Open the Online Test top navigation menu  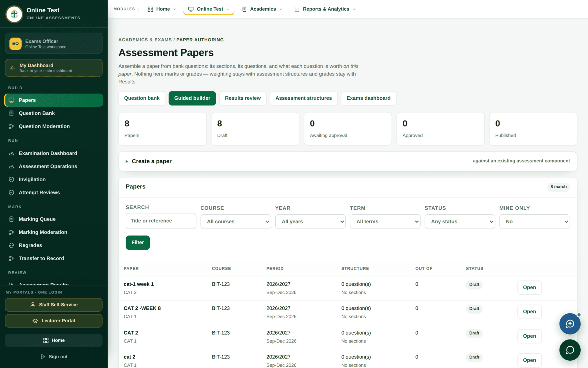pos(209,9)
